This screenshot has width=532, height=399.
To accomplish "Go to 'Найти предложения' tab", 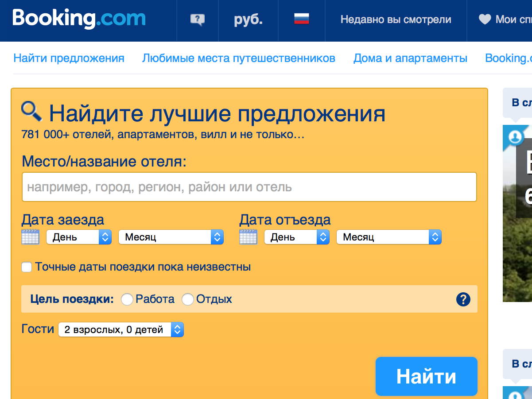I will (69, 58).
